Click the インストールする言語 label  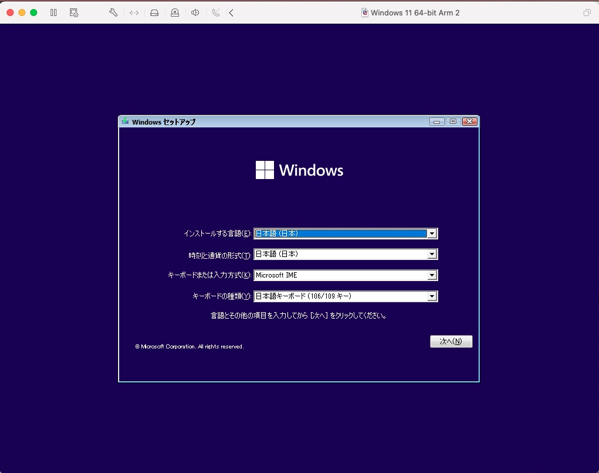[217, 233]
